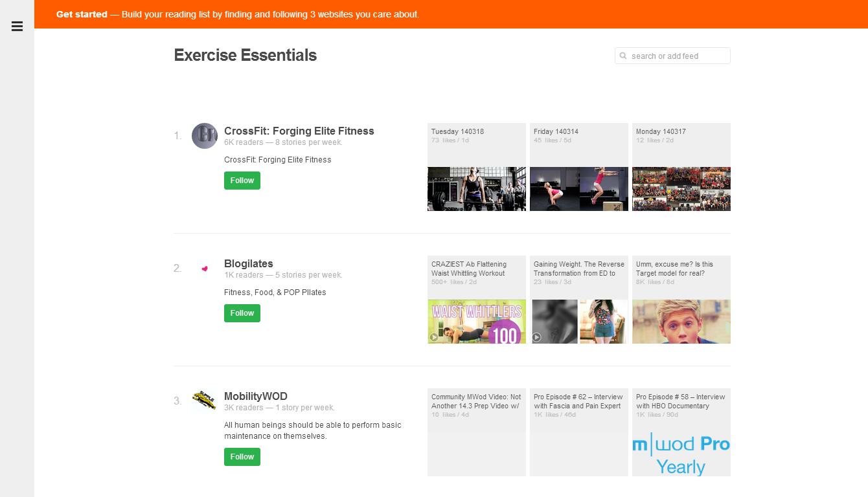Click the MobilityWOD logo icon
The width and height of the screenshot is (868, 497).
click(x=205, y=401)
